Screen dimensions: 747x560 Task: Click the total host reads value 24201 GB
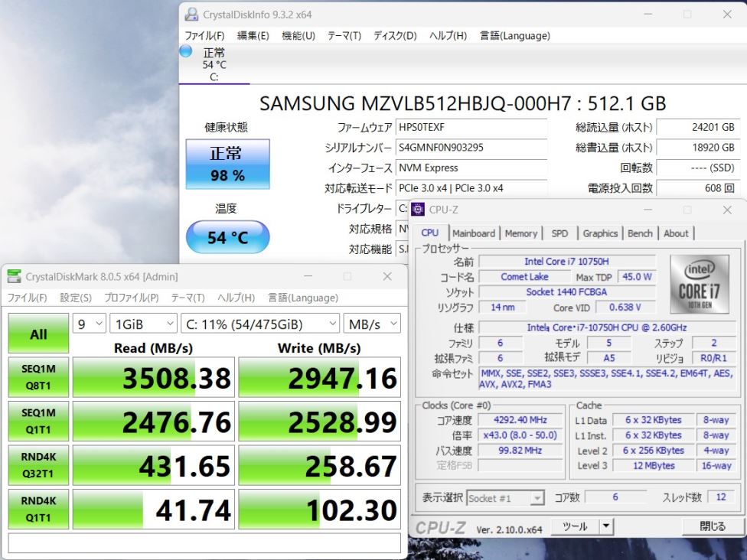698,127
